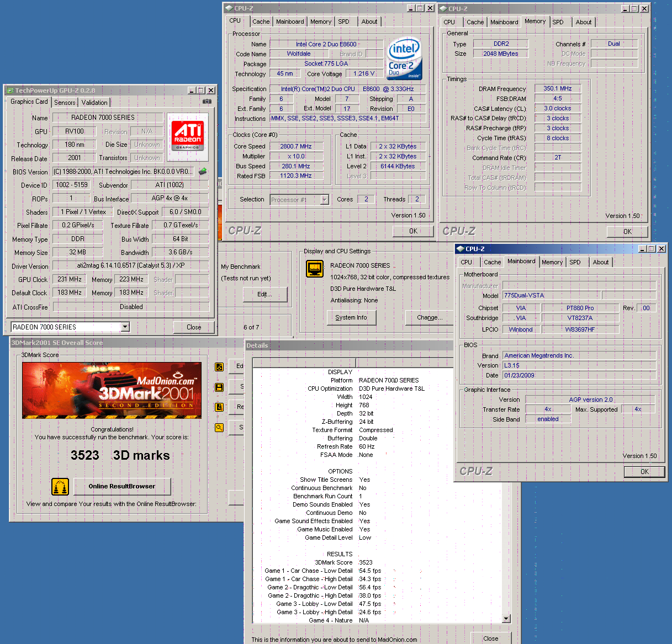This screenshot has width=672, height=644.
Task: Click the GPU-Z Name field RADEON 7000 SERIES
Action: 108,118
